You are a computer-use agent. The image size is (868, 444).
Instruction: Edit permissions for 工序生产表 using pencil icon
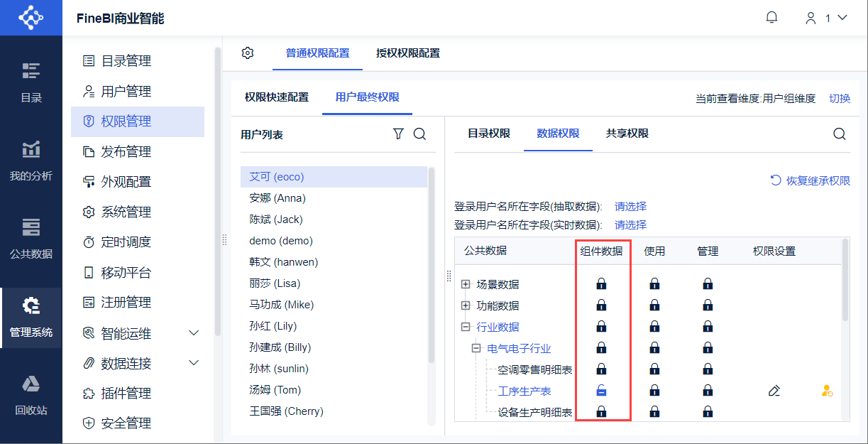pyautogui.click(x=774, y=390)
